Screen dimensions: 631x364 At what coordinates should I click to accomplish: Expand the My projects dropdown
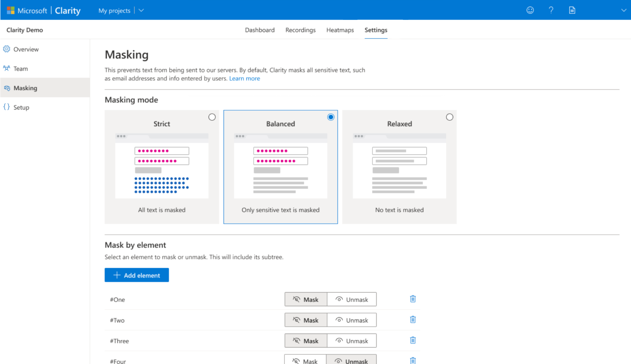[x=141, y=11]
